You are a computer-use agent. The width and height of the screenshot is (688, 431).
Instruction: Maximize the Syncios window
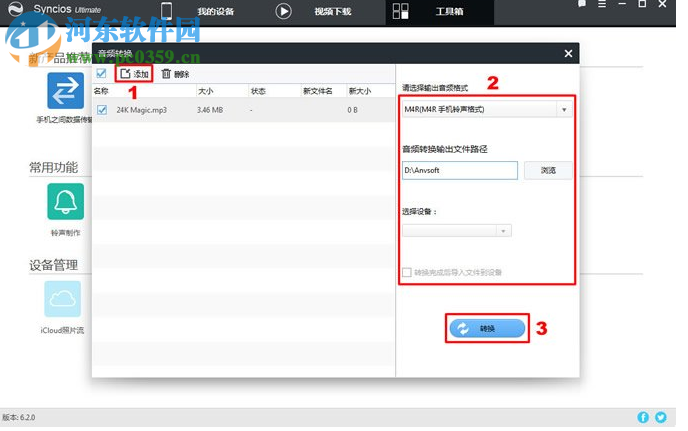642,4
